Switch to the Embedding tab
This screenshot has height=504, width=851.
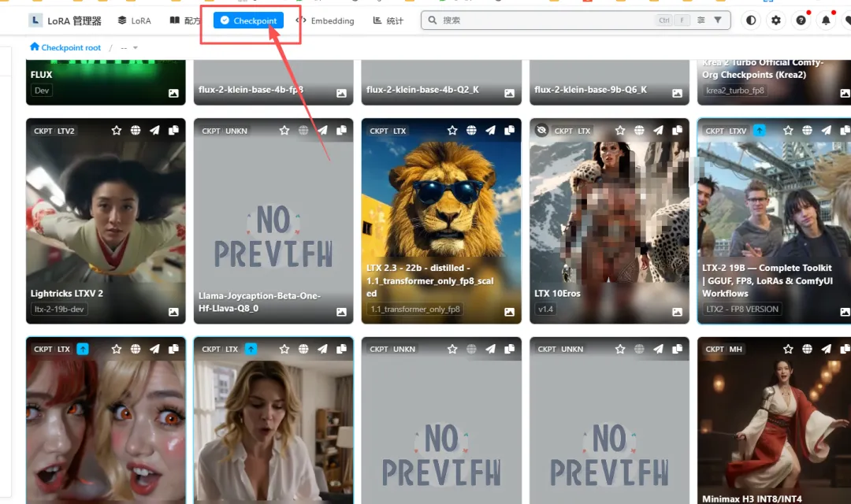325,20
